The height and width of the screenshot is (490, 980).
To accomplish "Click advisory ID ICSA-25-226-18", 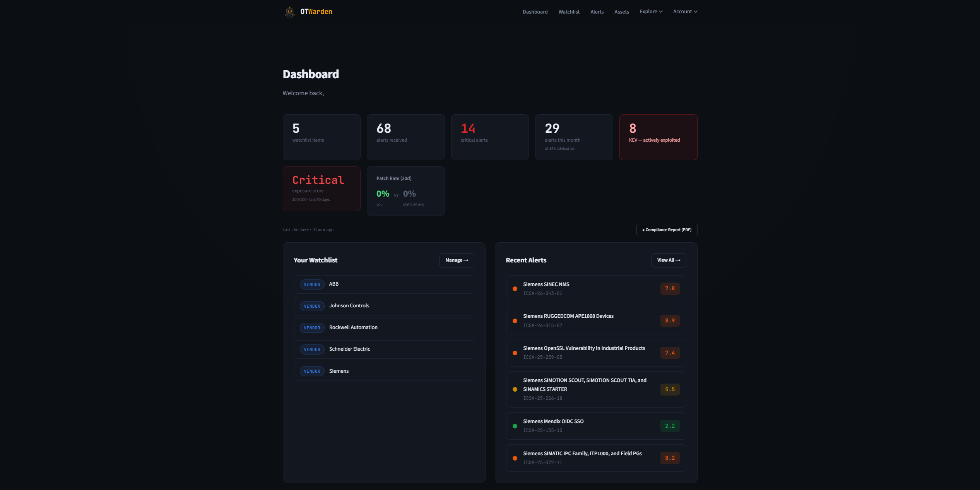I will [542, 399].
